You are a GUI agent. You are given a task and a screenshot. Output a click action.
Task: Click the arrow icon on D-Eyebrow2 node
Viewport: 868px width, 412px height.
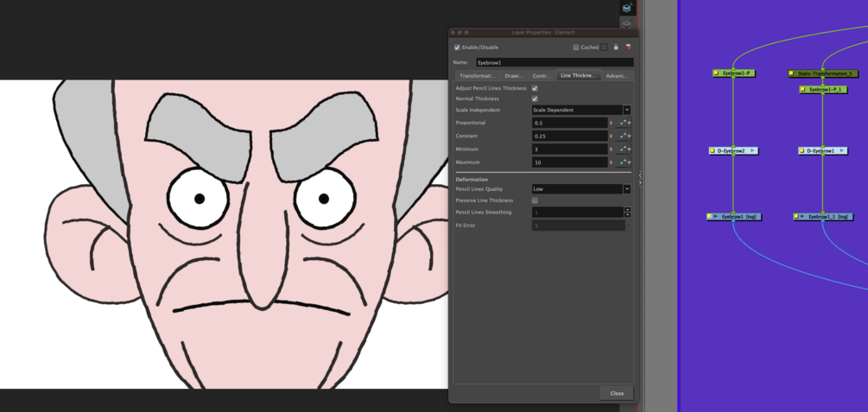751,150
